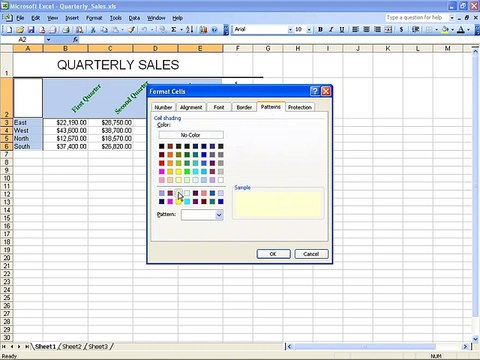The height and width of the screenshot is (360, 480).
Task: Expand the help question box dropdown arrow
Action: tap(452, 18)
